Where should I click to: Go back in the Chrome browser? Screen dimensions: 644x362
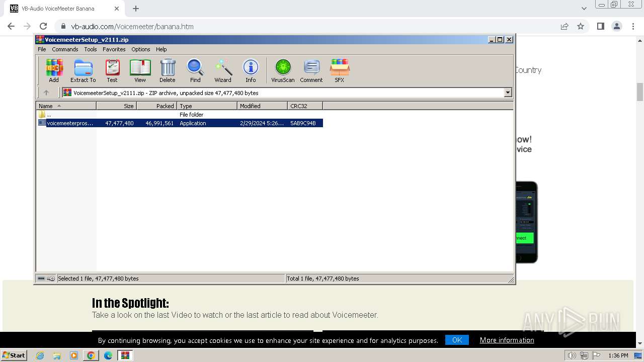11,26
